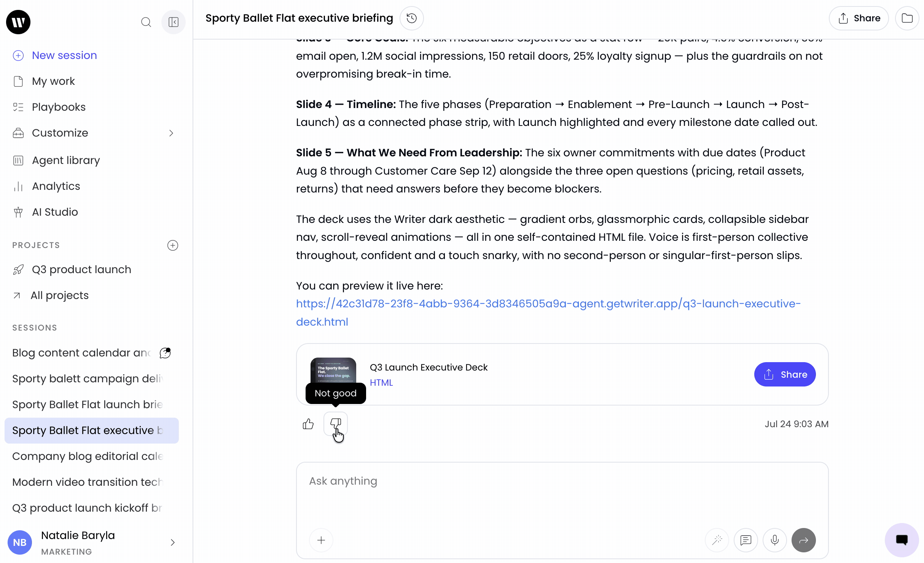Click the magic wand enhance prompt icon
Image resolution: width=924 pixels, height=563 pixels.
tap(717, 540)
